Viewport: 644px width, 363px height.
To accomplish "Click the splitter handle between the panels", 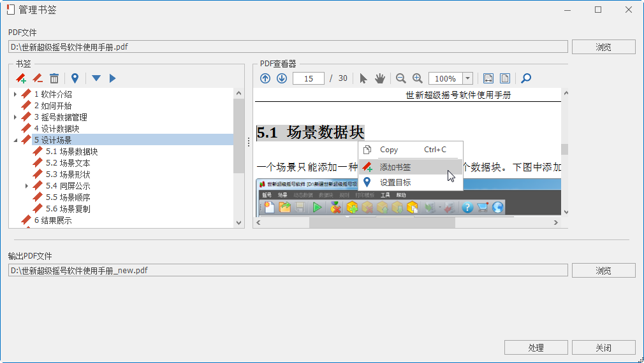I will click(x=249, y=142).
